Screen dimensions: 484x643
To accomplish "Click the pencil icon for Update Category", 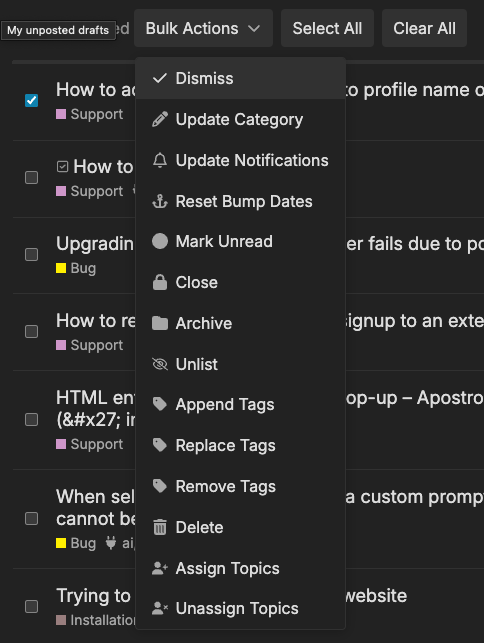I will [x=160, y=119].
